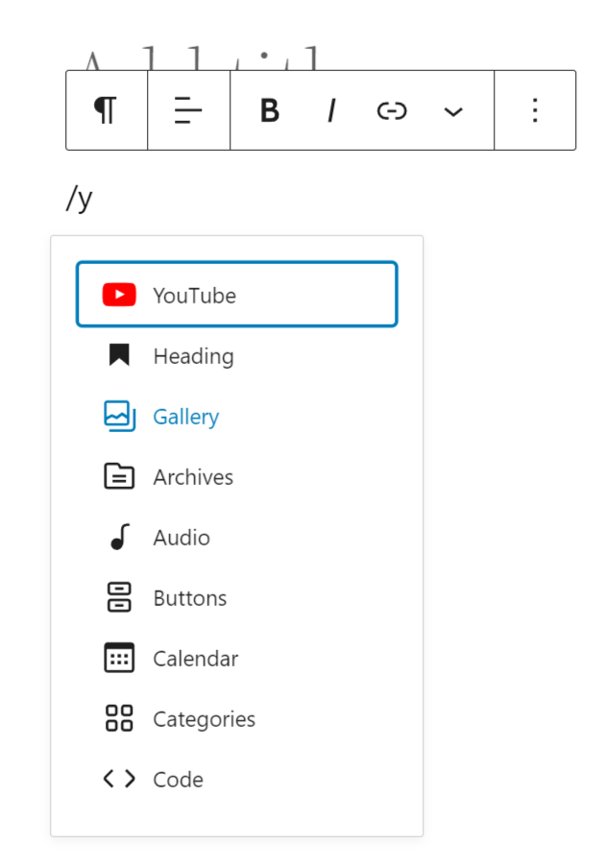Choose the Code block
The height and width of the screenshot is (868, 606).
point(178,779)
